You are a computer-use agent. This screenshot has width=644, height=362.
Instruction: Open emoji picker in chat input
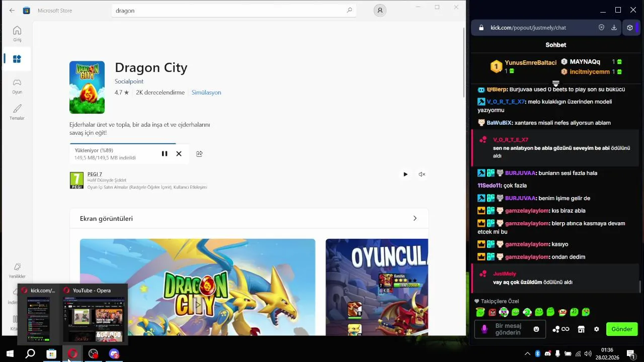pos(536,329)
